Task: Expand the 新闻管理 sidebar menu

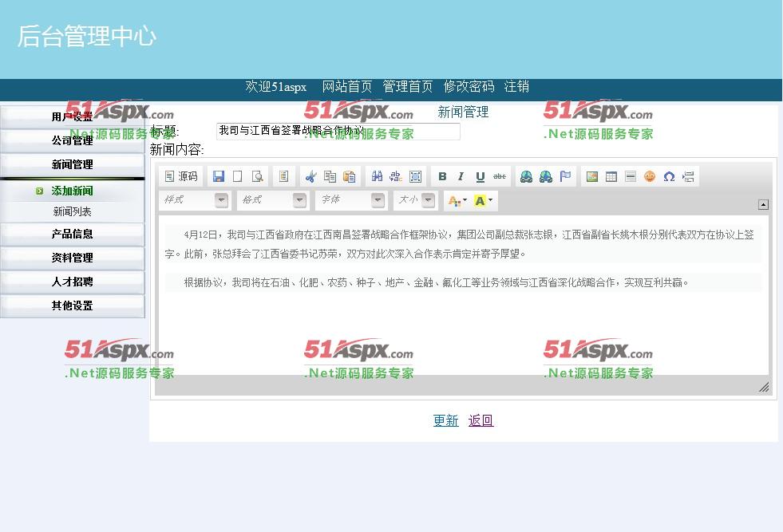Action: point(73,164)
